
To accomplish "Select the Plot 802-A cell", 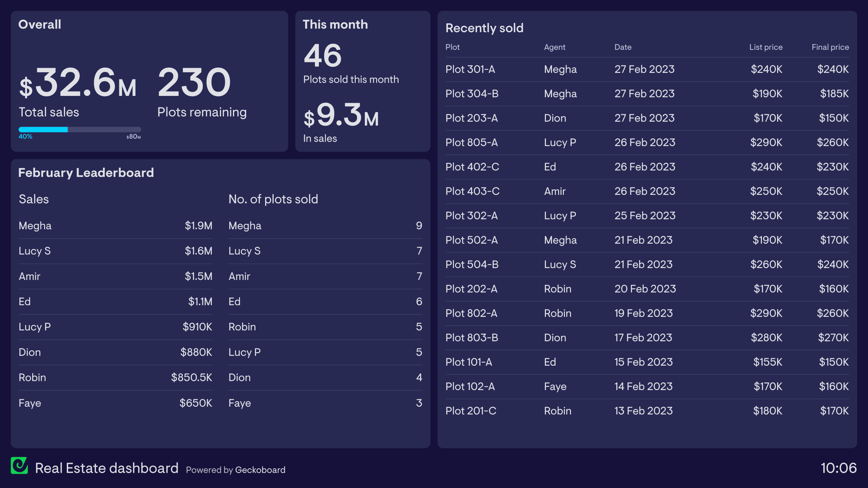I will tap(471, 313).
